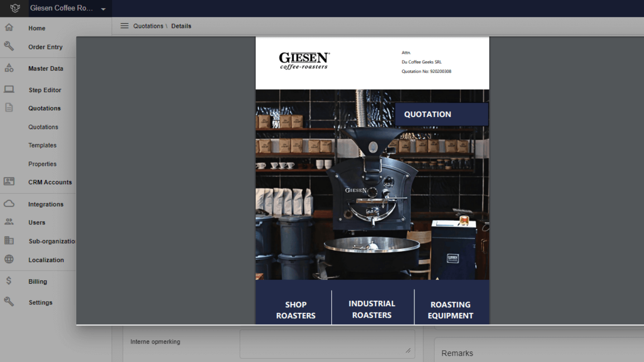Image resolution: width=644 pixels, height=362 pixels.
Task: Click the Order Entry wrench icon
Action: [9, 46]
